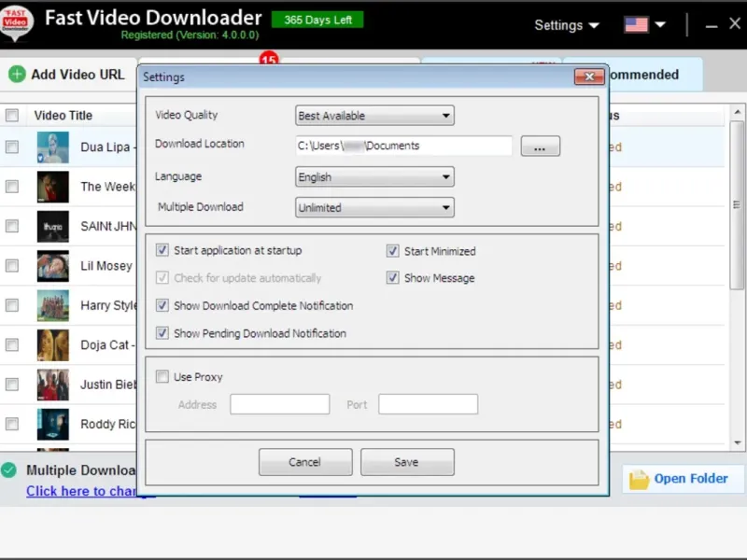Open the Justin Bieber video thumbnail
This screenshot has width=747, height=560.
pos(53,385)
